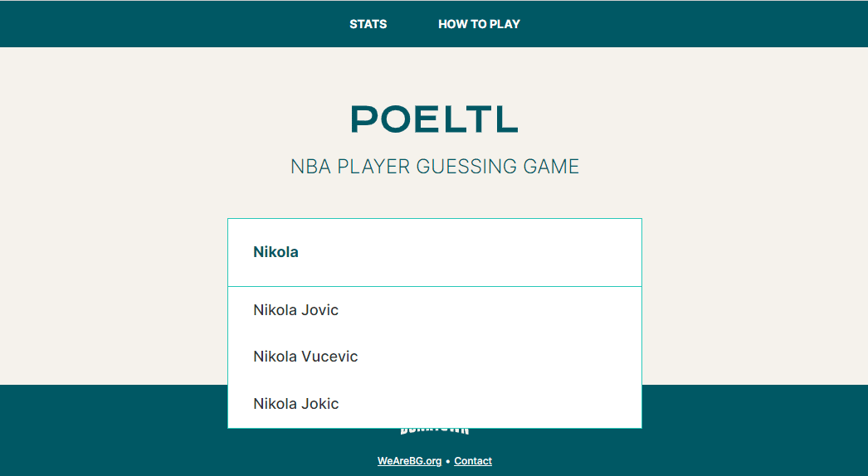
Task: Click the POELTL title logo
Action: [x=435, y=119]
